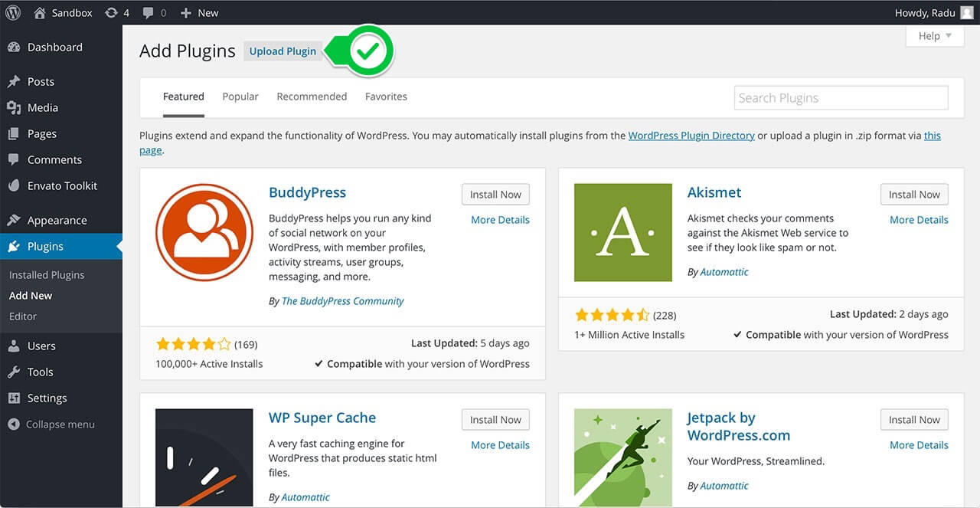Click the WordPress logo in admin bar
The height and width of the screenshot is (508, 980).
pos(14,12)
